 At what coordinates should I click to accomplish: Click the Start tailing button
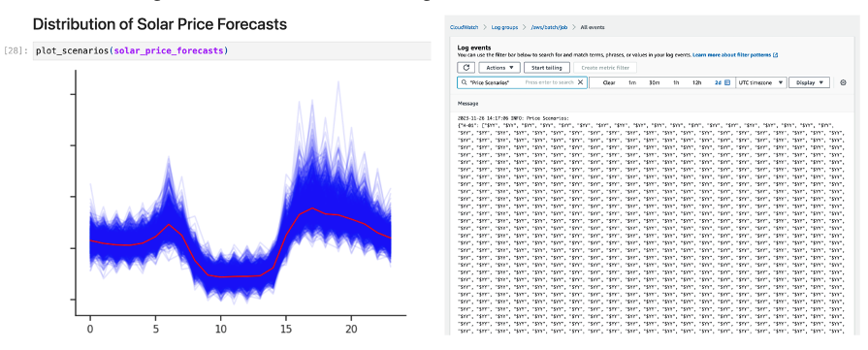[546, 68]
